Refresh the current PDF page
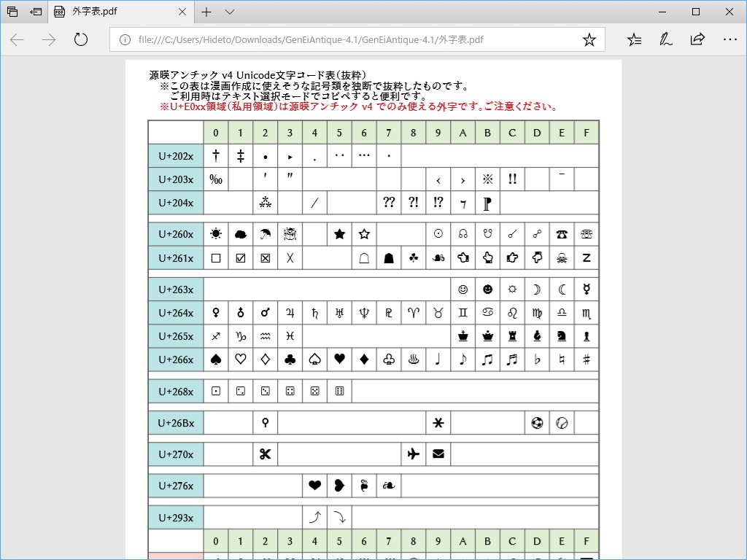 [x=80, y=39]
